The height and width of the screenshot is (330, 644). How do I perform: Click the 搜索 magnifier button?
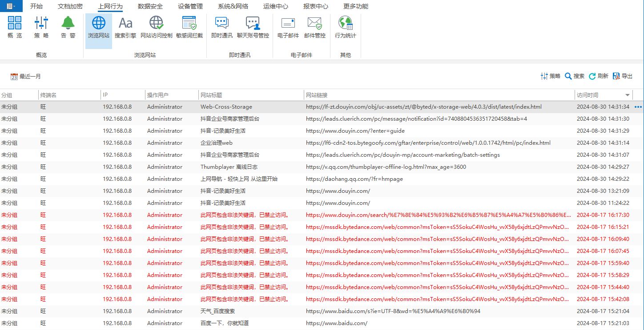tap(575, 76)
